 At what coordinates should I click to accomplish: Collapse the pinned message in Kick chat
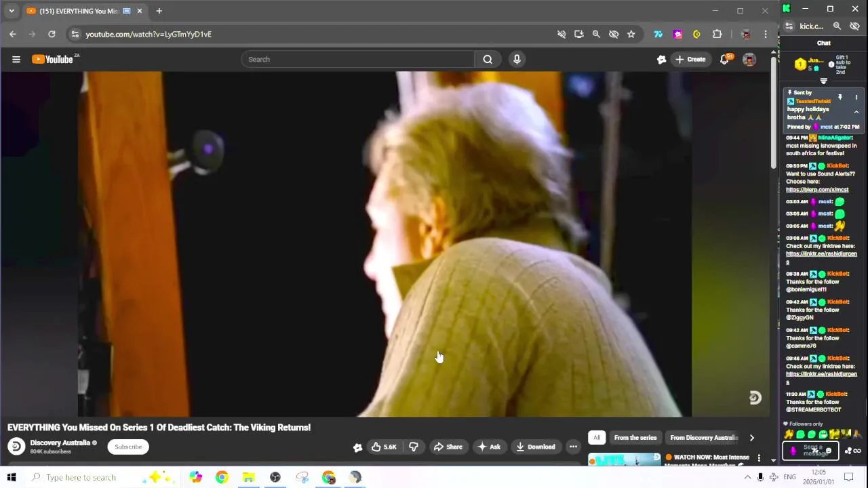point(856,113)
